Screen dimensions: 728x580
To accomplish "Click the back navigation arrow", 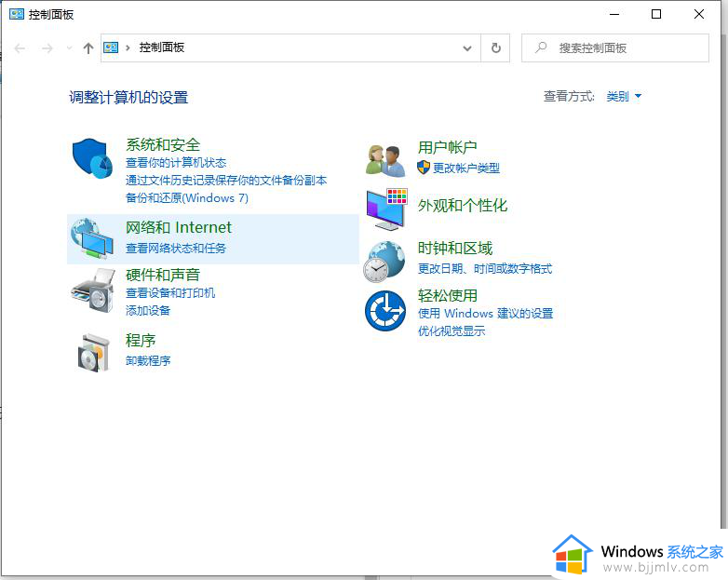I will pos(20,47).
